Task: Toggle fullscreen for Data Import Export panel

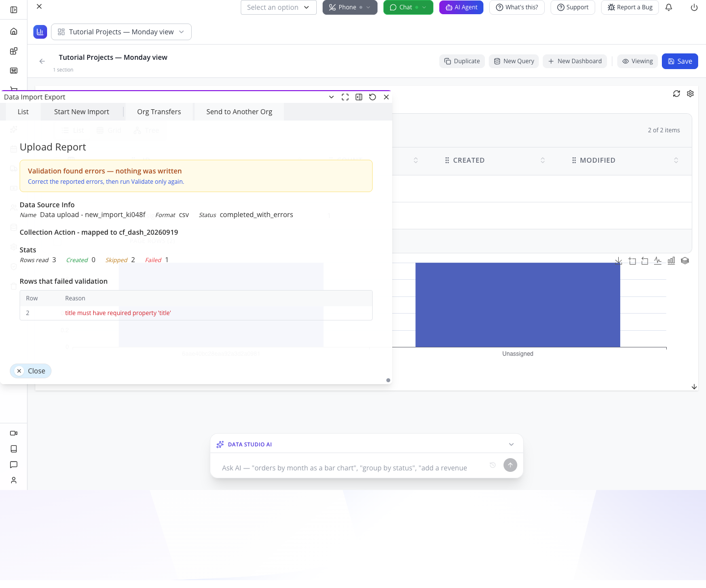Action: click(x=345, y=97)
